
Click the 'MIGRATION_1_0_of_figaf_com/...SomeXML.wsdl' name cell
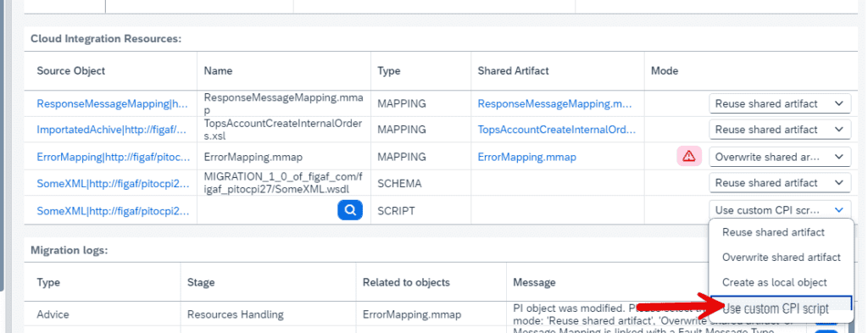click(x=283, y=182)
